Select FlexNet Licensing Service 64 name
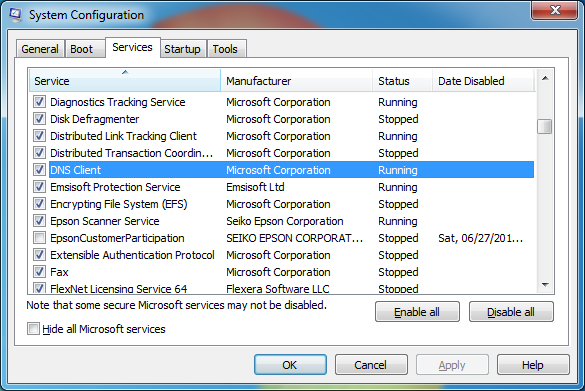This screenshot has width=585, height=391. [119, 288]
